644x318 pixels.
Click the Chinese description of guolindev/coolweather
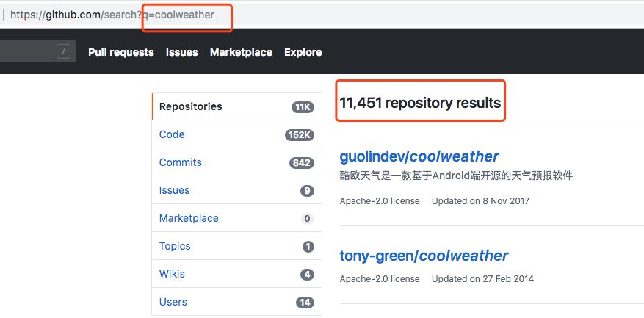pyautogui.click(x=456, y=176)
